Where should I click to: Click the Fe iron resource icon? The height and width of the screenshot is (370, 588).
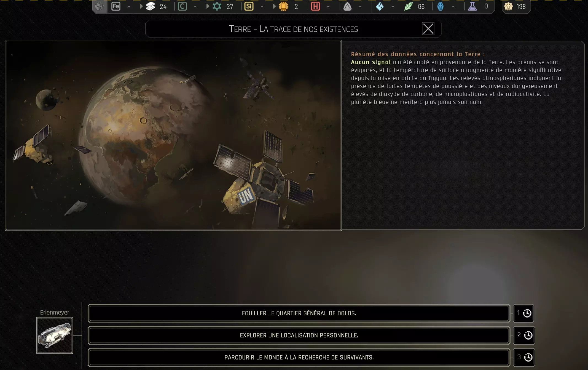pyautogui.click(x=116, y=6)
